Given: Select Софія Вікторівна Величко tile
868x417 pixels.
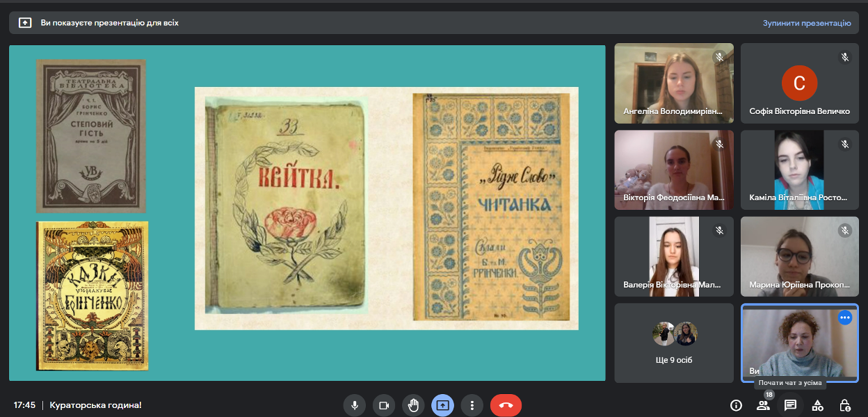Looking at the screenshot, I should click(799, 83).
